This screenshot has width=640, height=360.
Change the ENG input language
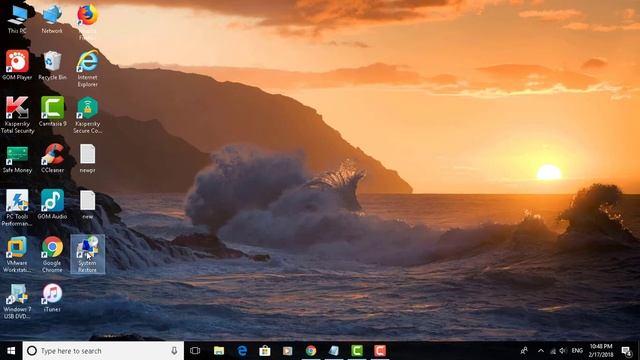[577, 351]
